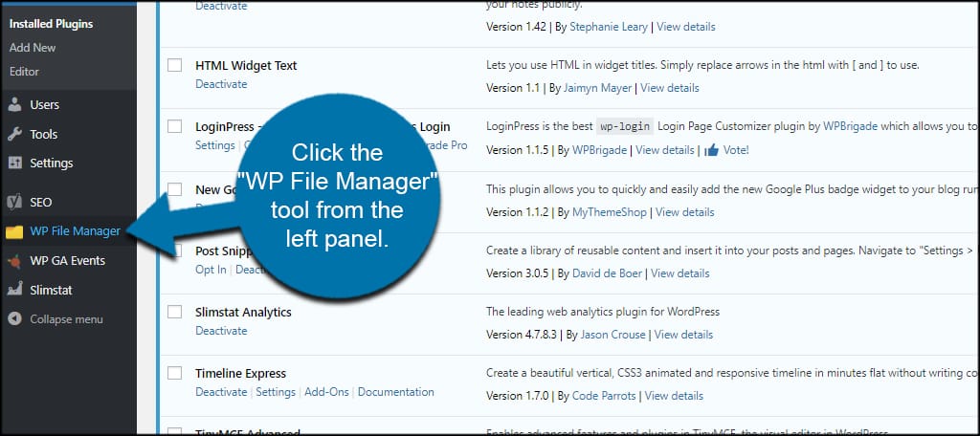Check the HTML Widget Text plugin checkbox
This screenshot has width=980, height=436.
click(x=175, y=66)
